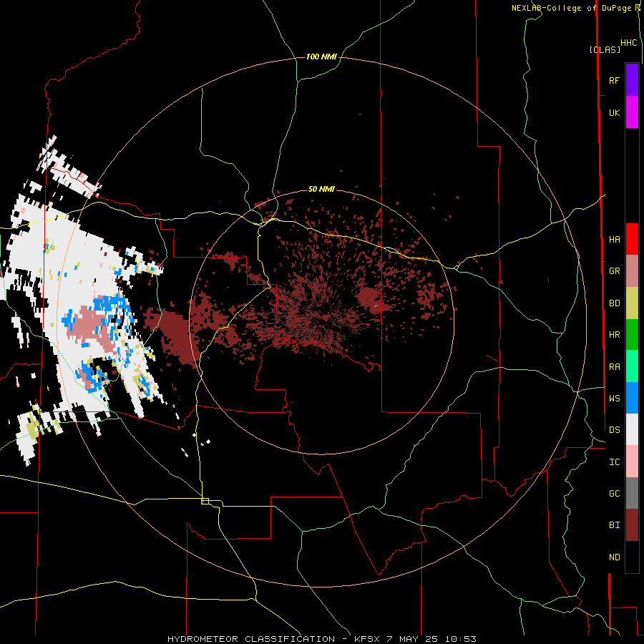Select the dusty pink GR legend swatch
Image resolution: width=644 pixels, height=644 pixels.
click(x=632, y=271)
